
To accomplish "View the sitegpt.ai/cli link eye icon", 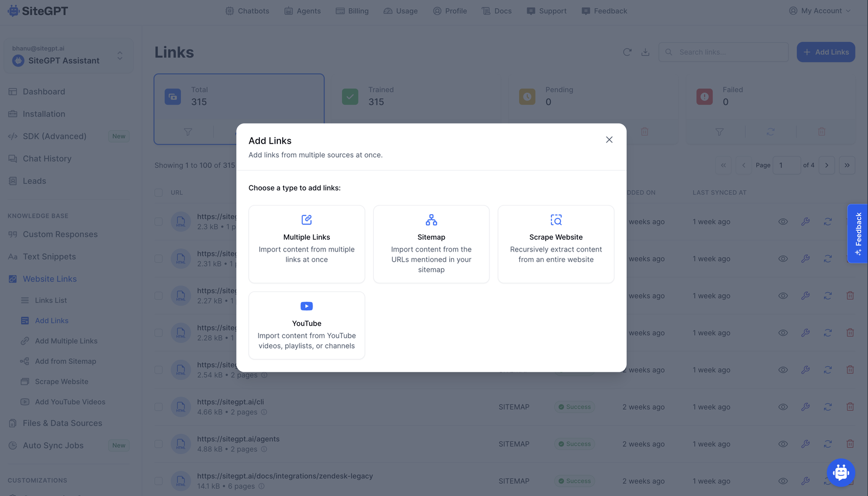I will pyautogui.click(x=783, y=407).
